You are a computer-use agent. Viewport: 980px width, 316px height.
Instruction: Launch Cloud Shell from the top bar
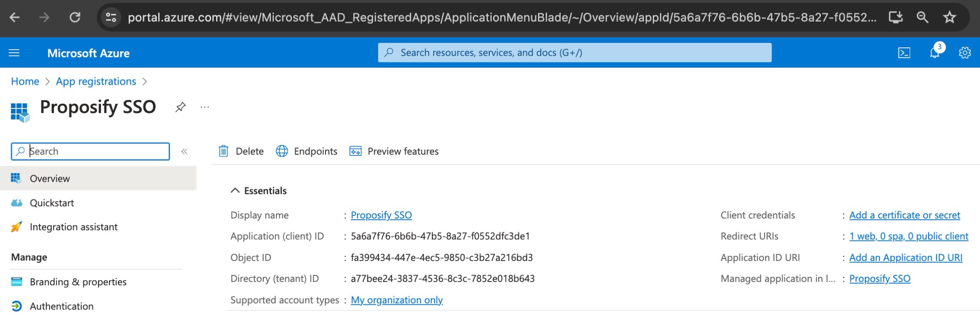(904, 53)
